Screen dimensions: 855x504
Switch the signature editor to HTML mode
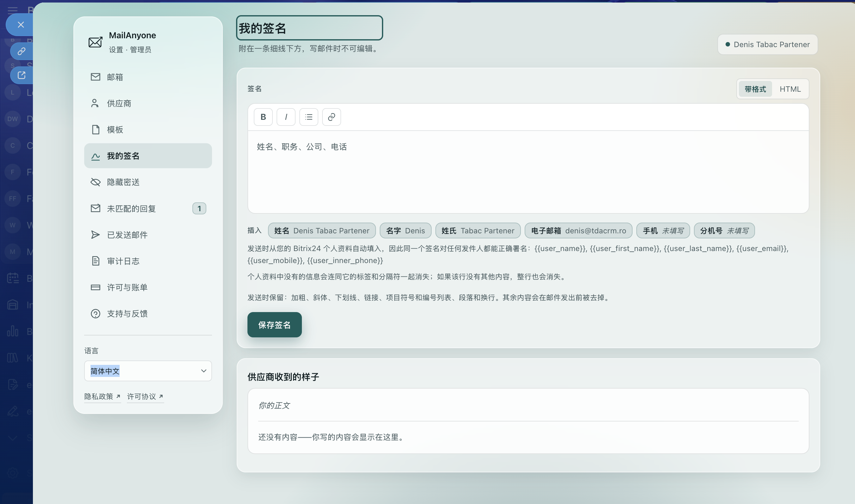[790, 89]
